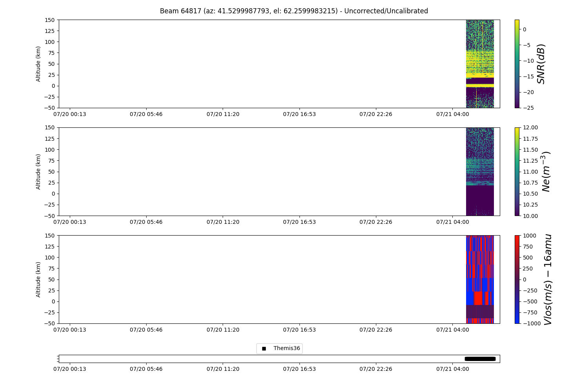Click the SNR colorbar tick labeled −15
588x392 pixels.
coord(528,76)
